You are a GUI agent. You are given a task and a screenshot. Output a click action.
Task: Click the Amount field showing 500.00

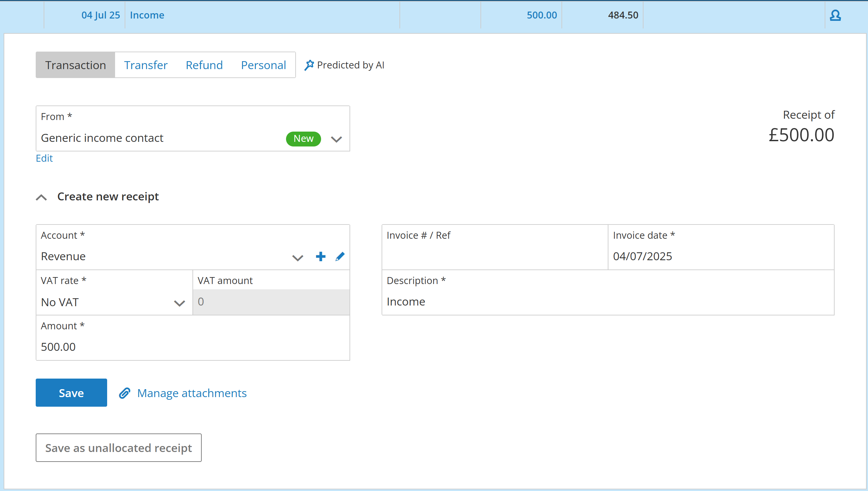click(x=192, y=347)
